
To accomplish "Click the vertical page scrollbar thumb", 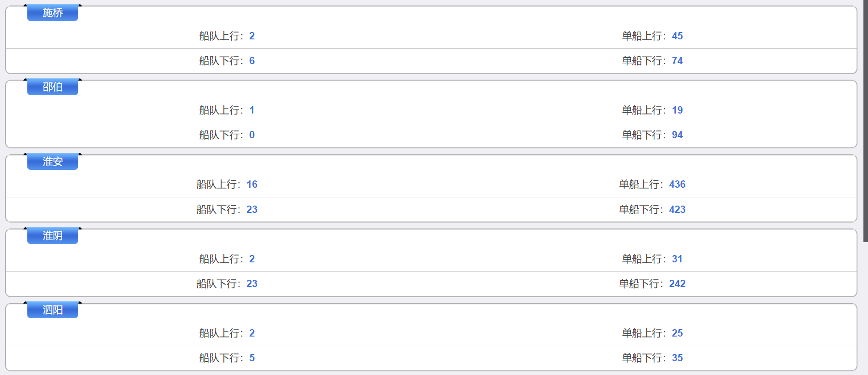I will point(865,121).
